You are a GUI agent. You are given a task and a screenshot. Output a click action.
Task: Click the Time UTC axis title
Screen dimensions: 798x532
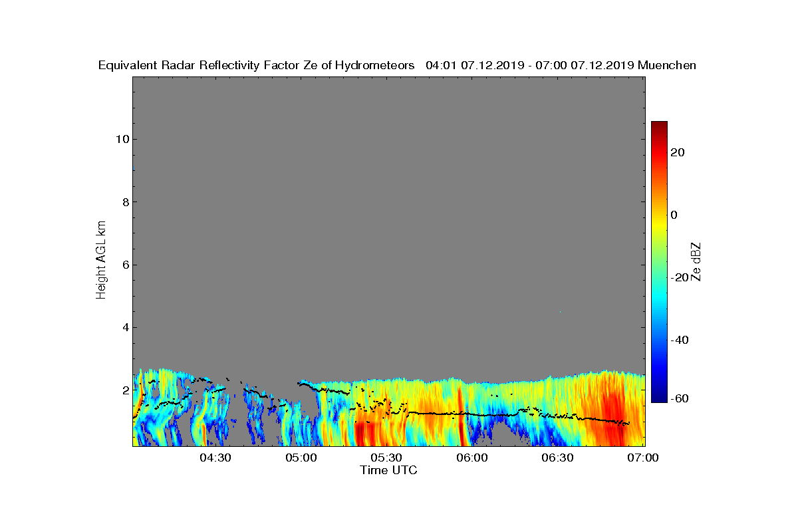(389, 470)
